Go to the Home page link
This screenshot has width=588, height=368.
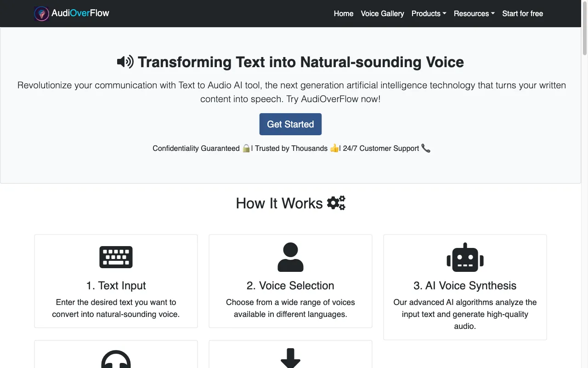point(344,14)
